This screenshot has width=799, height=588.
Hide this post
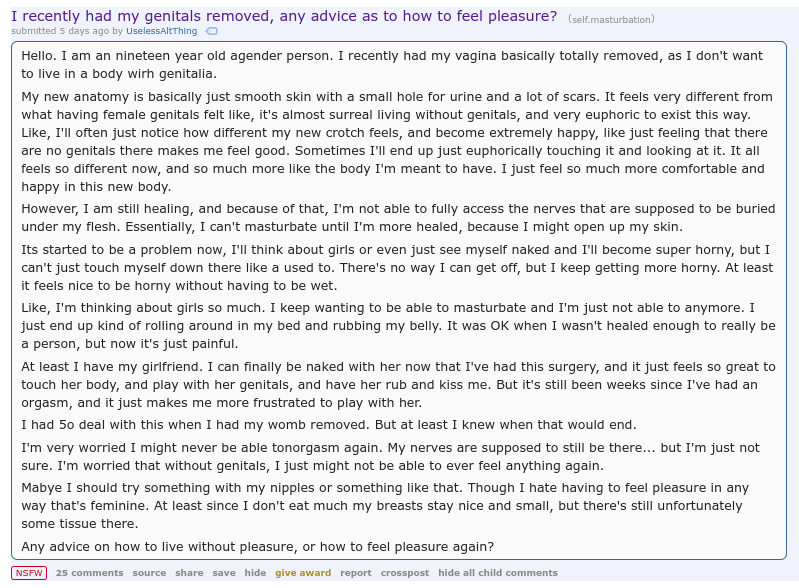pos(255,573)
